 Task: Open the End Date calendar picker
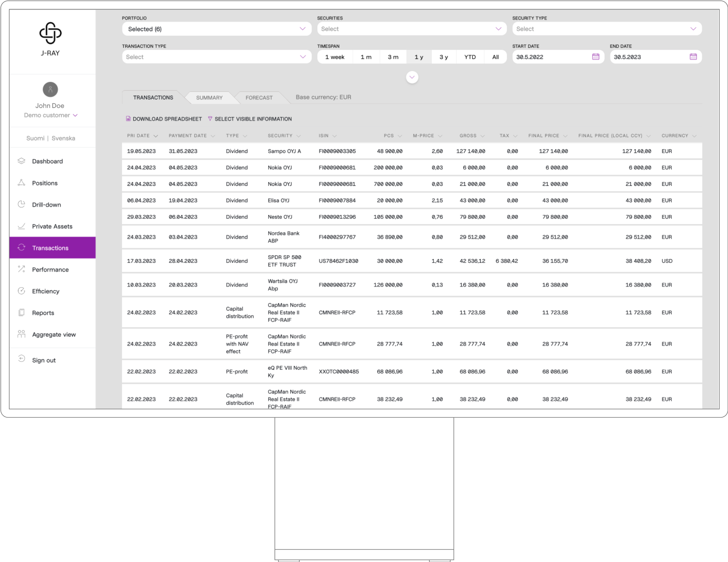coord(693,57)
